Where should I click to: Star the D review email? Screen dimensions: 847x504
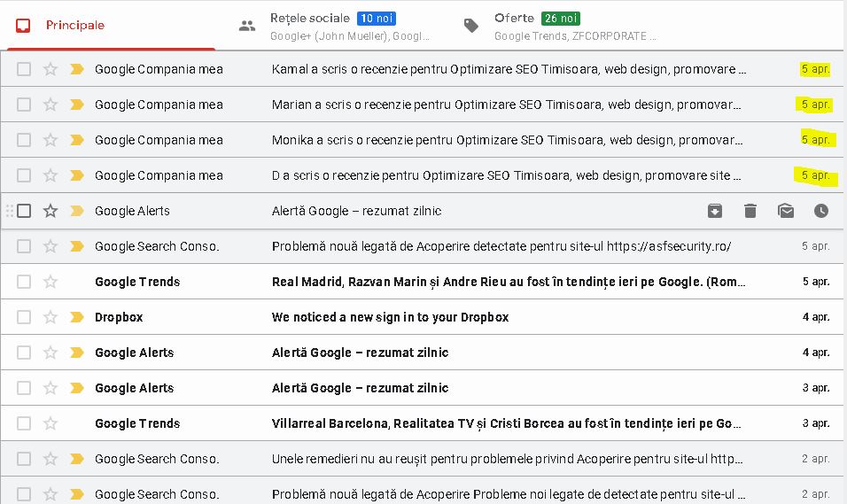click(x=51, y=175)
